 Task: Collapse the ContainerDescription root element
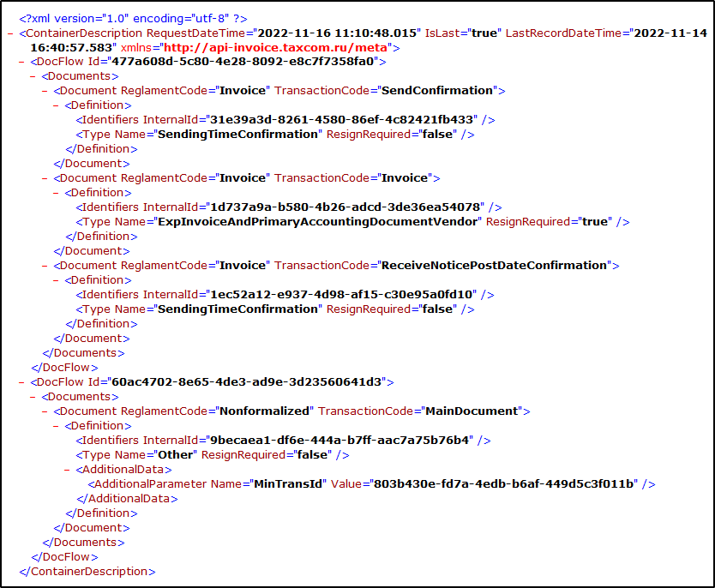pos(9,33)
